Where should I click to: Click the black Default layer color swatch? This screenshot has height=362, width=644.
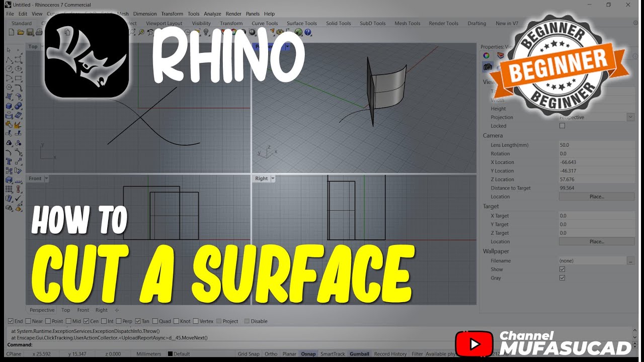pos(170,354)
